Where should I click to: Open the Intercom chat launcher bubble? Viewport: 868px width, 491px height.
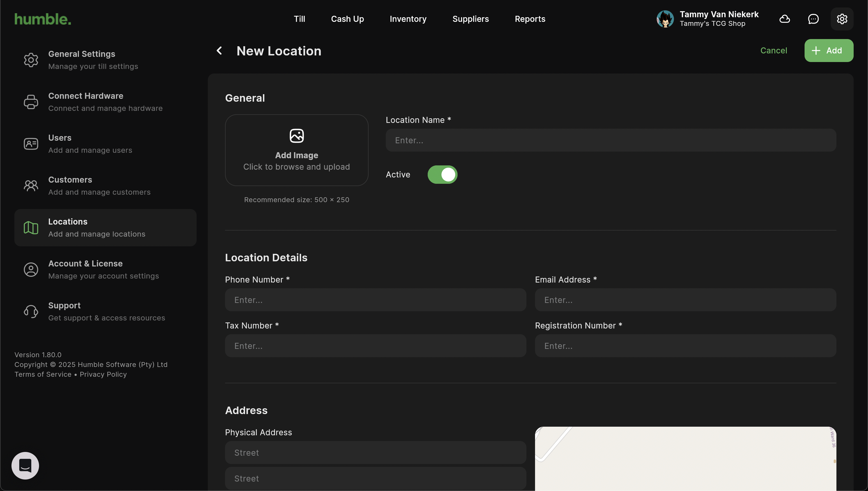[25, 465]
